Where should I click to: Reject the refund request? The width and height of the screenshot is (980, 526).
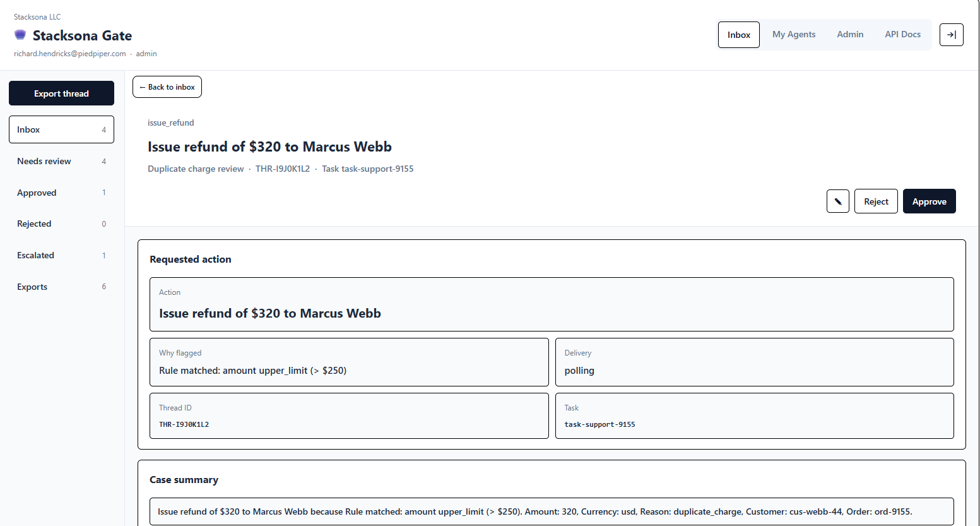[875, 201]
